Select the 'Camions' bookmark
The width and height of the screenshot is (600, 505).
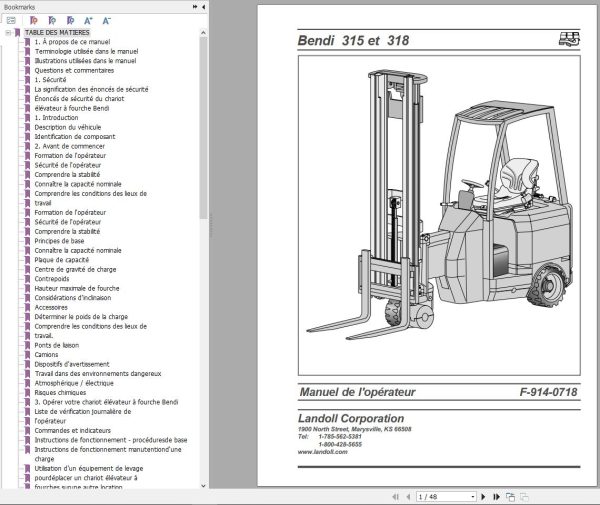tap(46, 355)
